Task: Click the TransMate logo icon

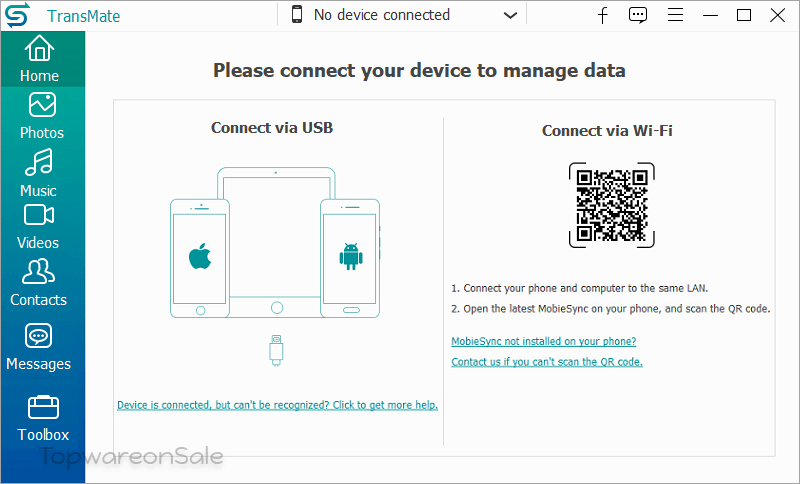Action: [17, 15]
